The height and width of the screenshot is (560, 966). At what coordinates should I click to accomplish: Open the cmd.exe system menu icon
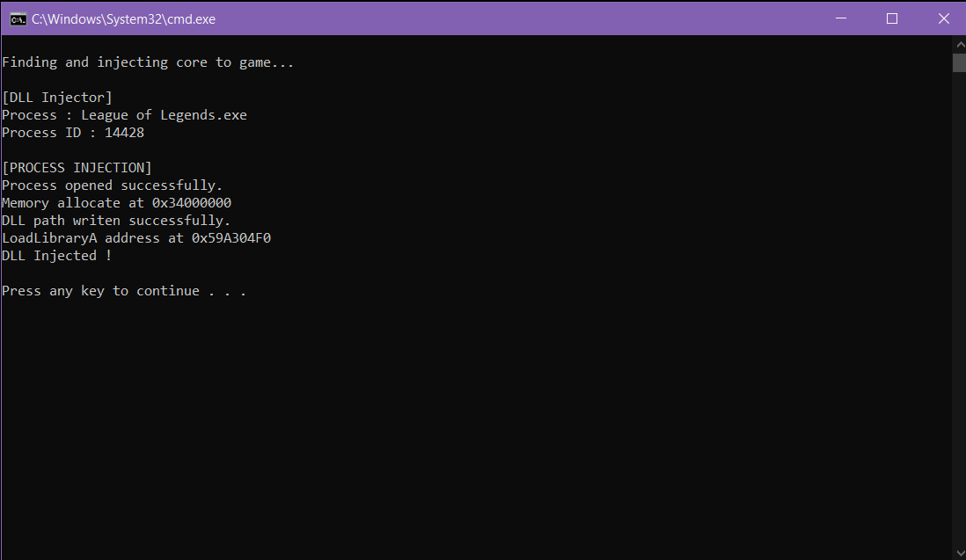point(18,19)
